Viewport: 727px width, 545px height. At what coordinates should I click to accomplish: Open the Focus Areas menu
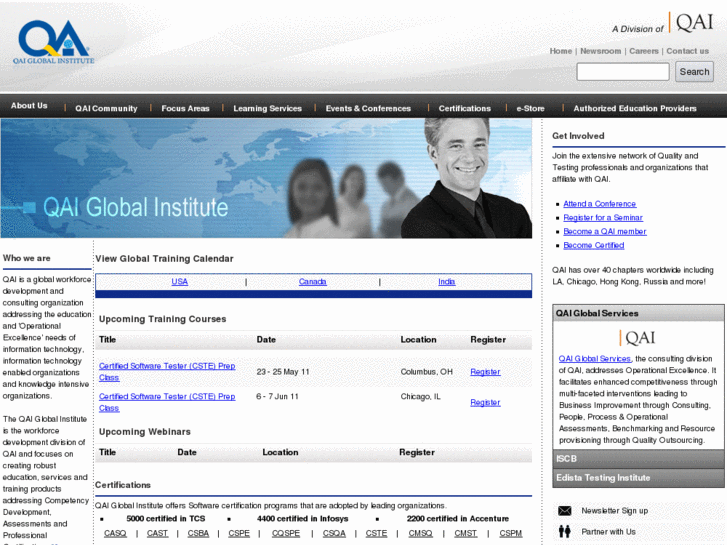(x=185, y=109)
